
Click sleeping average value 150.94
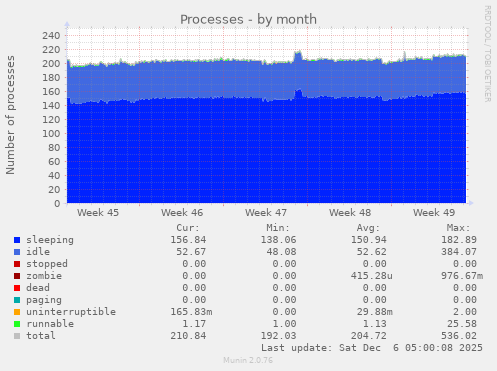[x=369, y=240]
